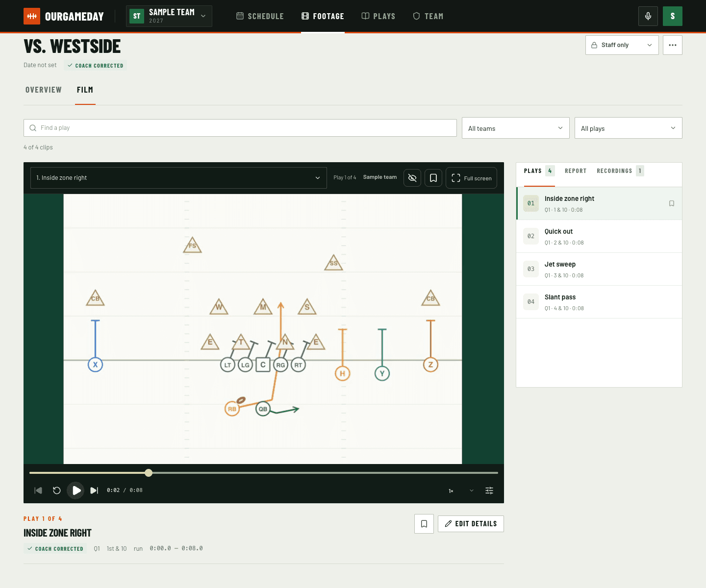The image size is (706, 588).
Task: Play the Inside zone right clip
Action: point(76,490)
